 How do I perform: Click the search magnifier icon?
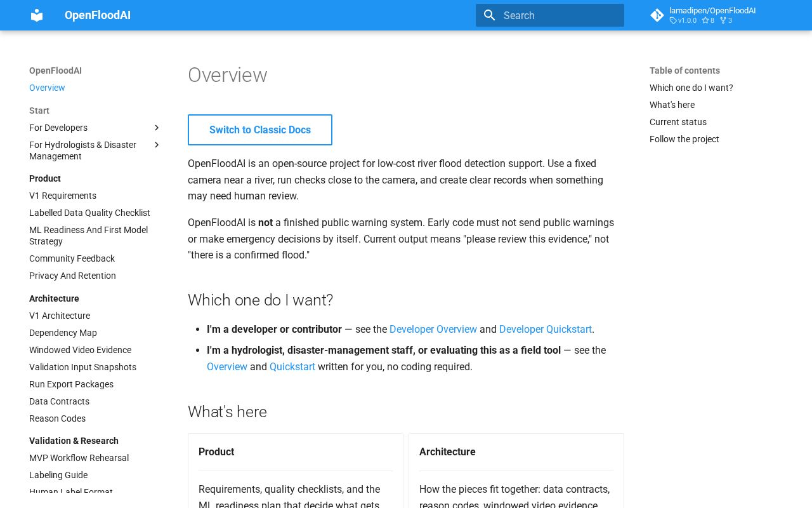489,15
